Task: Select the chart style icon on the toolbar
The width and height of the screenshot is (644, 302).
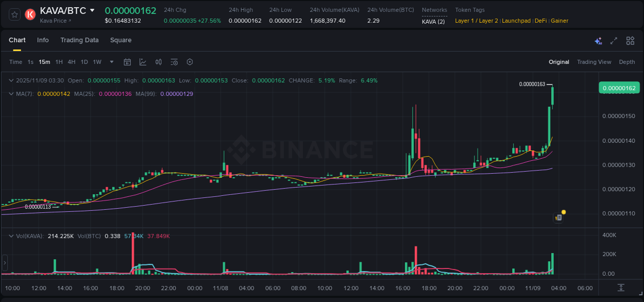Action: pyautogui.click(x=143, y=62)
